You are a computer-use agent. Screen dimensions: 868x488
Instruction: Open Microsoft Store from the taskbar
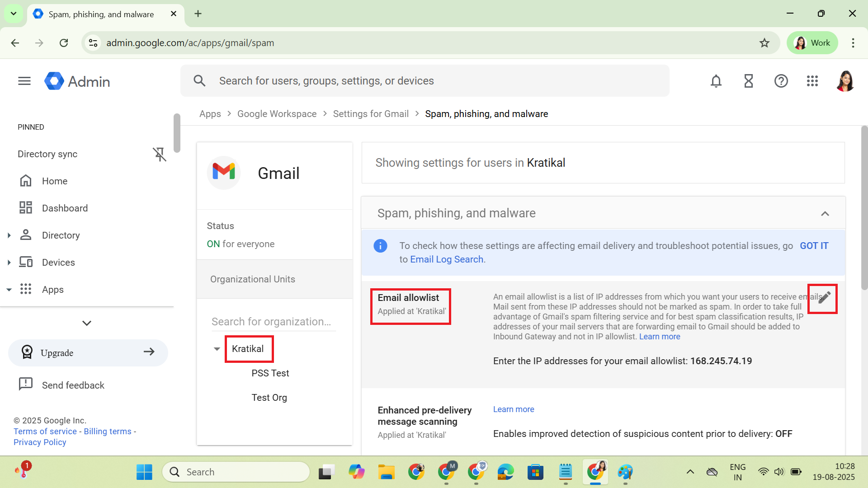[x=535, y=472]
